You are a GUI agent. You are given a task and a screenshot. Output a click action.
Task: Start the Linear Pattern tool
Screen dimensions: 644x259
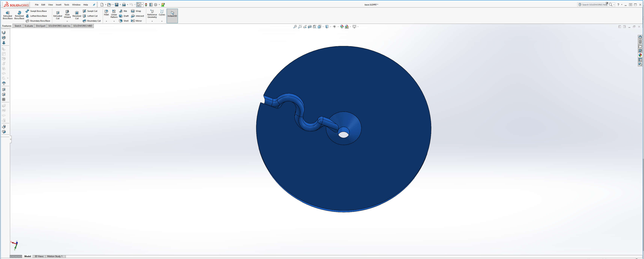coord(114,14)
